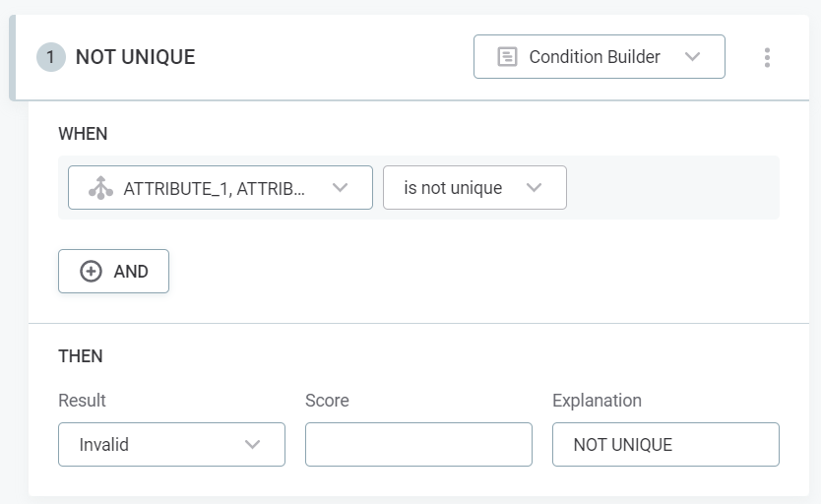Select the Condition Builder mode label
The height and width of the screenshot is (504, 821).
pos(595,57)
